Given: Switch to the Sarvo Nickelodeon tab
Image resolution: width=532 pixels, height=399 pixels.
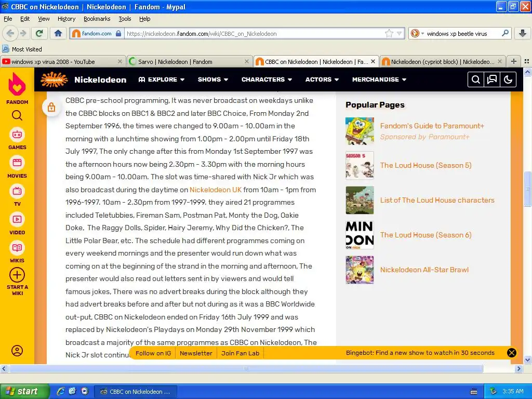Looking at the screenshot, I should click(x=189, y=61).
